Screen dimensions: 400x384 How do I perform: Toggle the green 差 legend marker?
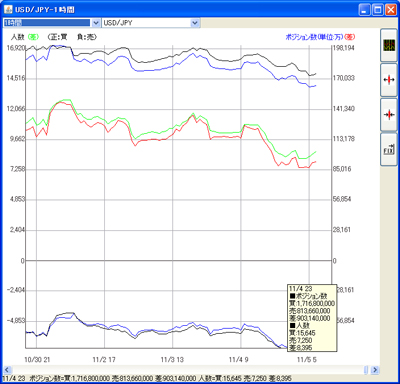tap(33, 37)
